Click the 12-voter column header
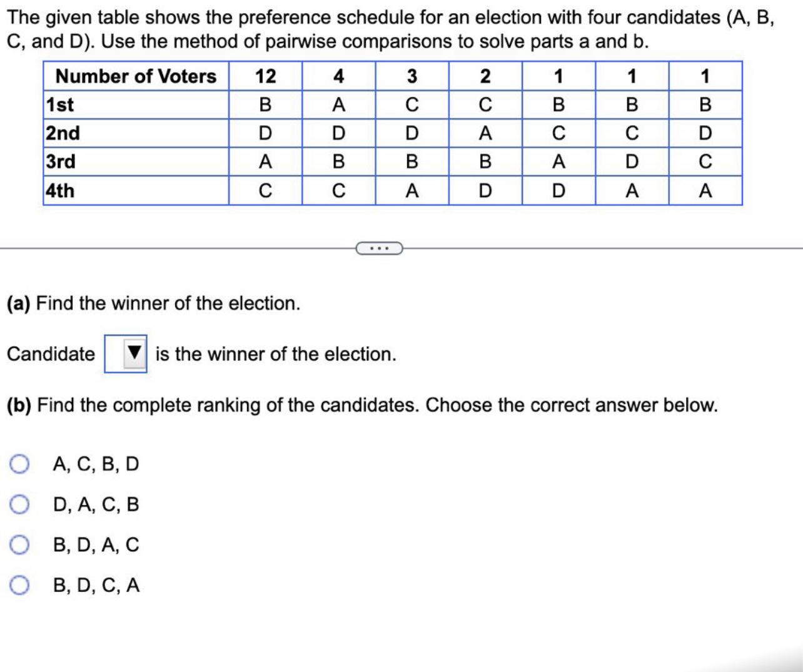 (x=266, y=76)
